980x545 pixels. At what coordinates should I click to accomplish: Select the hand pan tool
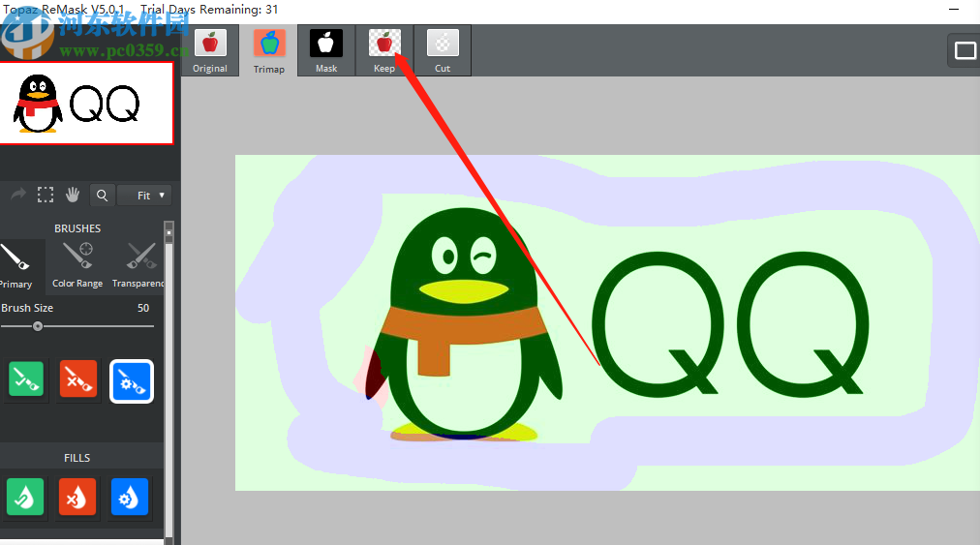pyautogui.click(x=73, y=195)
